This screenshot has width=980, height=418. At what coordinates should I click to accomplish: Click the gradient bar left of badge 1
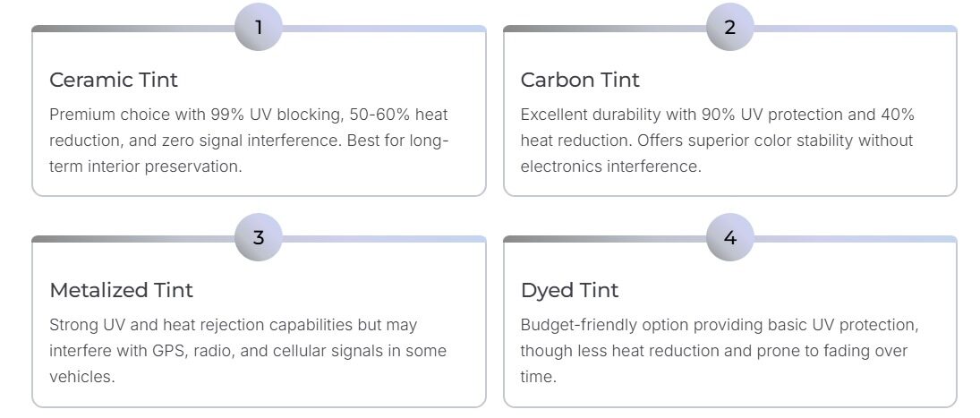pos(134,29)
